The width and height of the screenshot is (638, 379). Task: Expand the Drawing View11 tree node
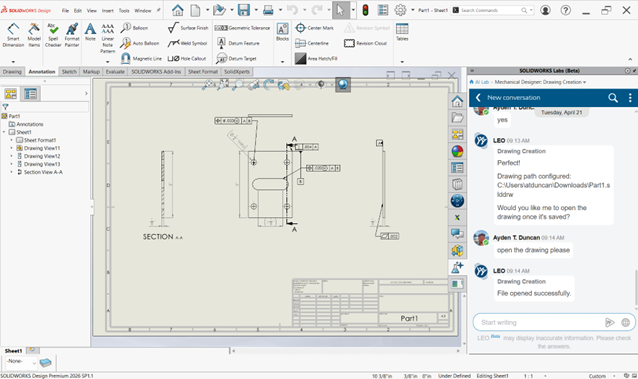coord(11,148)
